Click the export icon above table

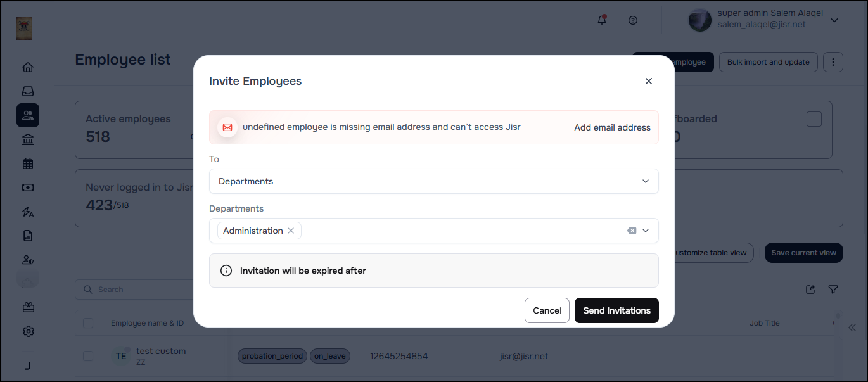click(x=810, y=290)
